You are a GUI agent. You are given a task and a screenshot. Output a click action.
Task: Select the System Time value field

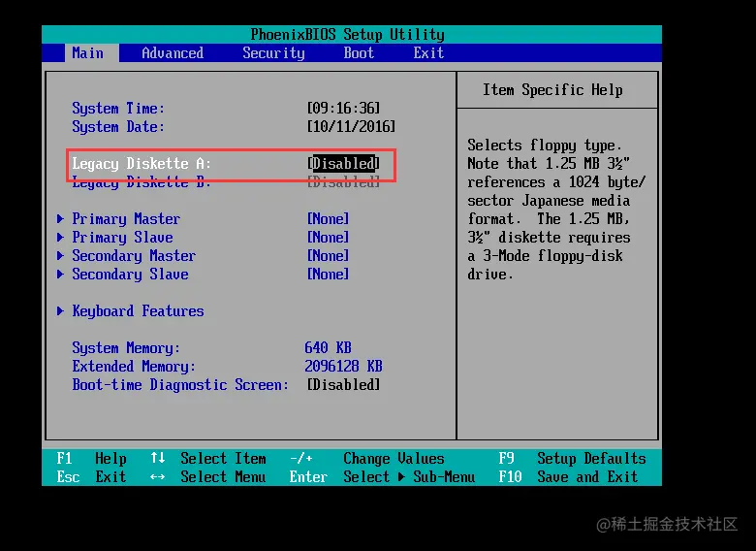pyautogui.click(x=343, y=108)
